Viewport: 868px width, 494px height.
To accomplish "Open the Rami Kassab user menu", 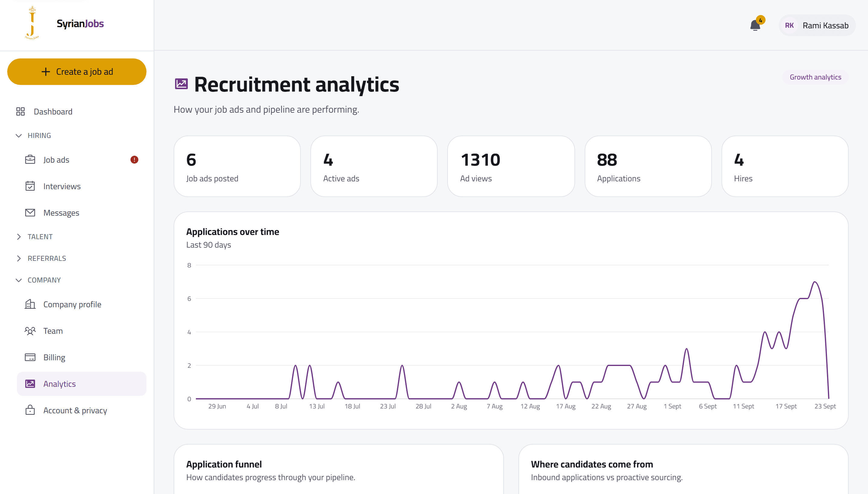I will [x=817, y=25].
